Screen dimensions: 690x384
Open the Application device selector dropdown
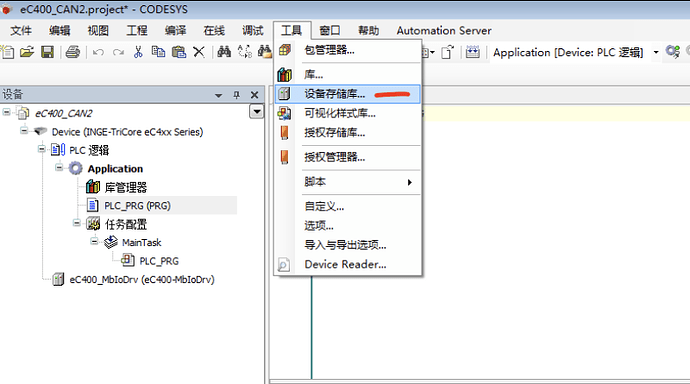(656, 52)
